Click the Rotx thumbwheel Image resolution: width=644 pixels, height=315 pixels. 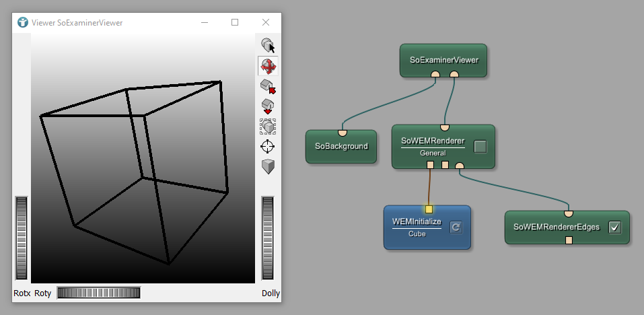(x=22, y=238)
